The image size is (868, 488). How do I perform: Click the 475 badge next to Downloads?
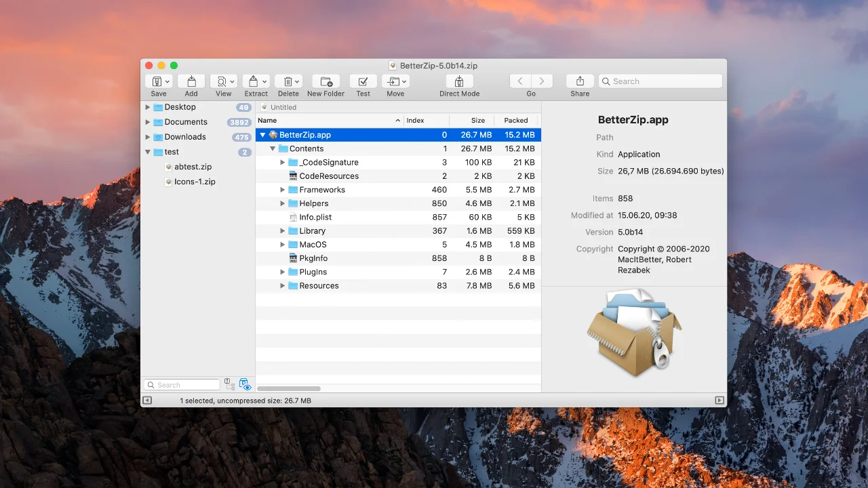241,138
